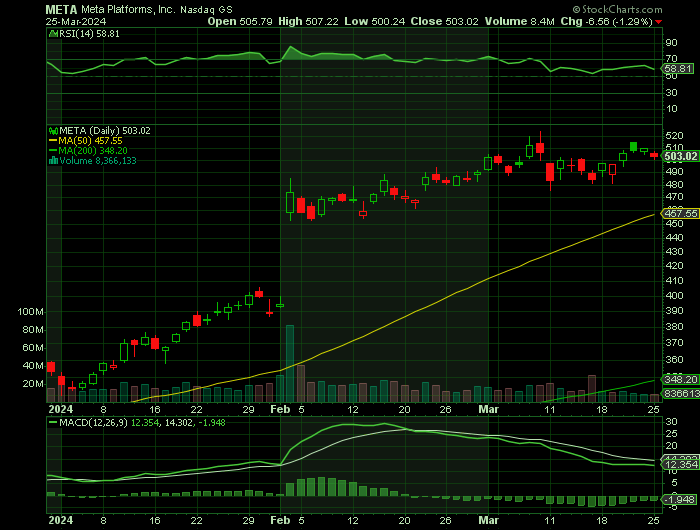This screenshot has height=530, width=700.
Task: Select the MA(200) legend line marker
Action: click(x=52, y=150)
